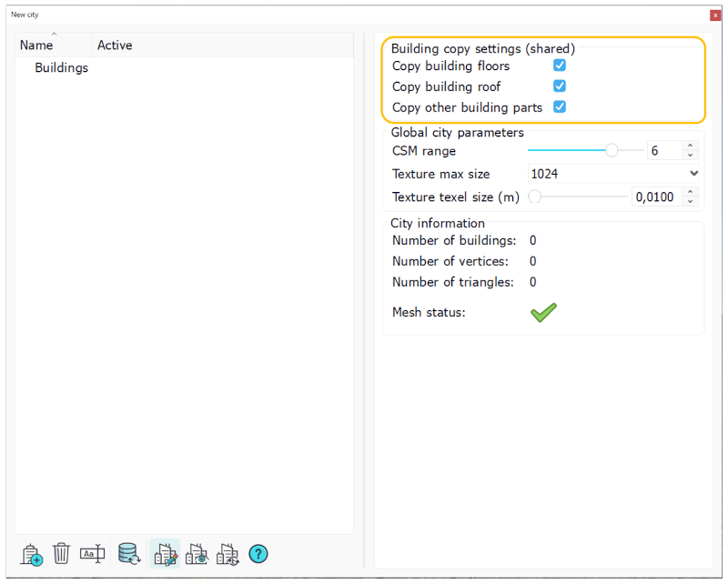Toggle Copy other building parts checkbox
This screenshot has width=728, height=584.
click(x=560, y=107)
